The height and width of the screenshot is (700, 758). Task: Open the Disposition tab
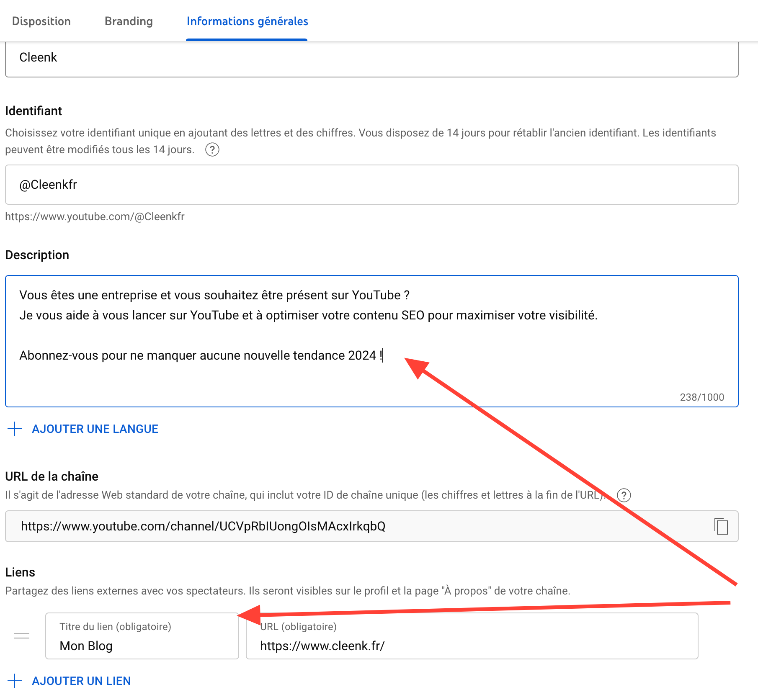(x=41, y=21)
